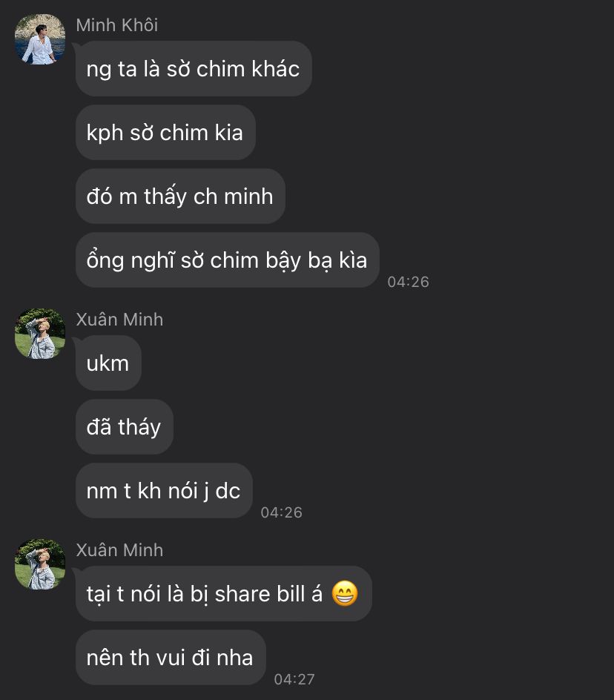
Task: Select the "nên th vui đi nha" message
Action: 171,658
